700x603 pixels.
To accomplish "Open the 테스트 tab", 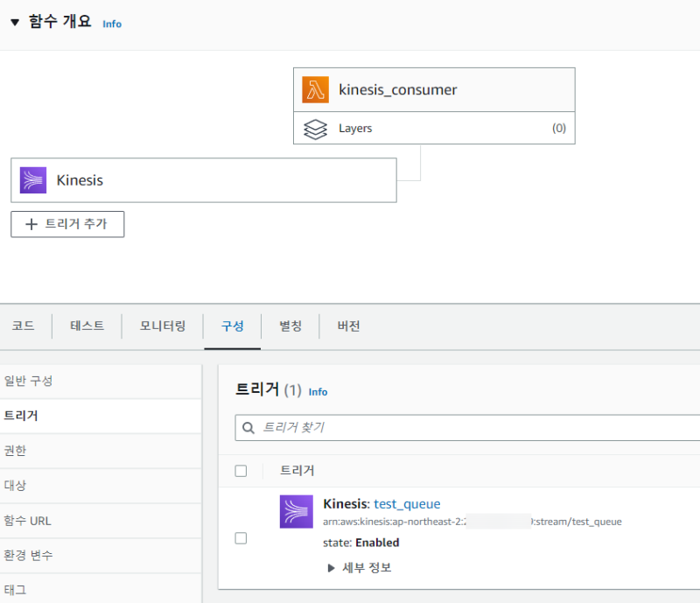I will point(87,326).
